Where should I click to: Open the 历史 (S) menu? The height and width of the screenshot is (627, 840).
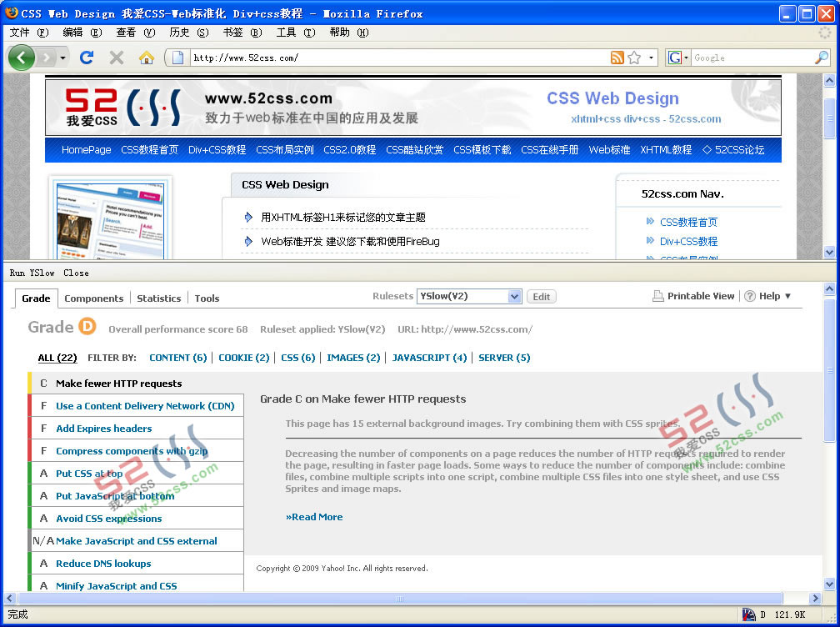pos(188,33)
